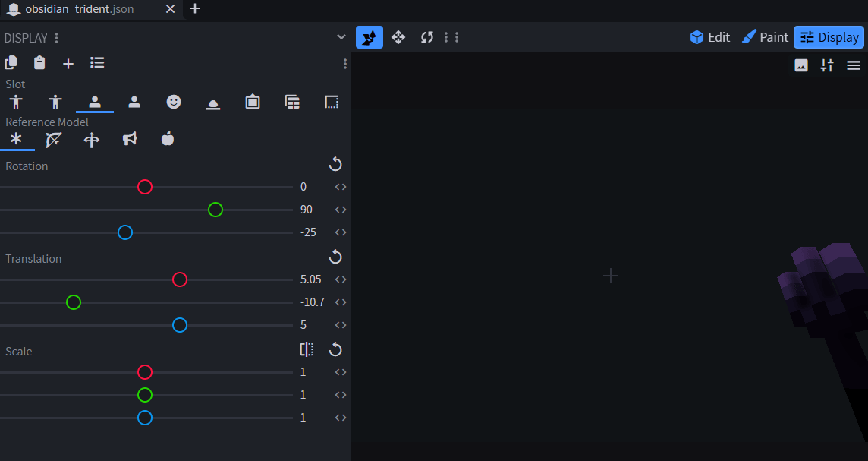Switch to Paint mode
This screenshot has height=461, width=868.
pos(765,37)
